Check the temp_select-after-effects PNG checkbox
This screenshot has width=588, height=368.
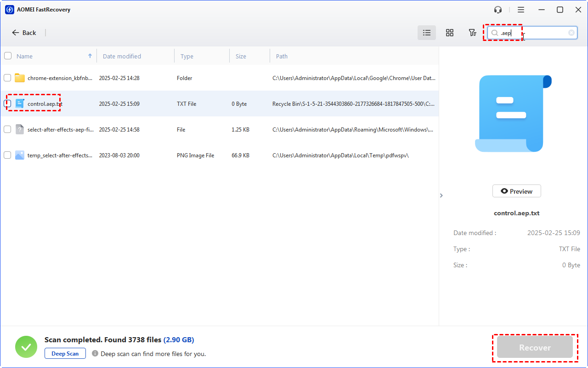click(7, 155)
